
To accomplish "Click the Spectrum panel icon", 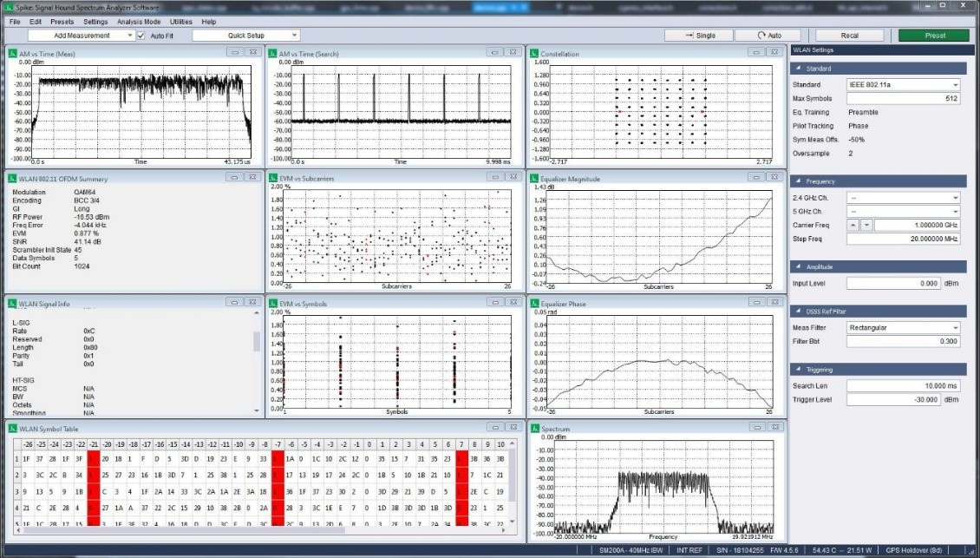I will click(535, 428).
